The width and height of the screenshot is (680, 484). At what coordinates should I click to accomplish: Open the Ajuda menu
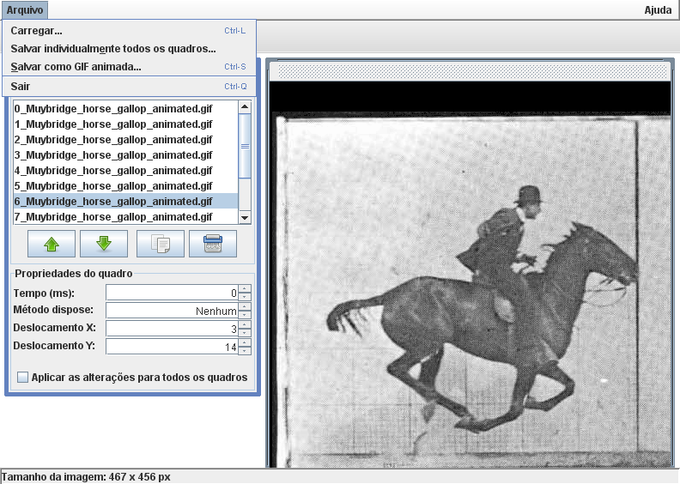point(657,10)
